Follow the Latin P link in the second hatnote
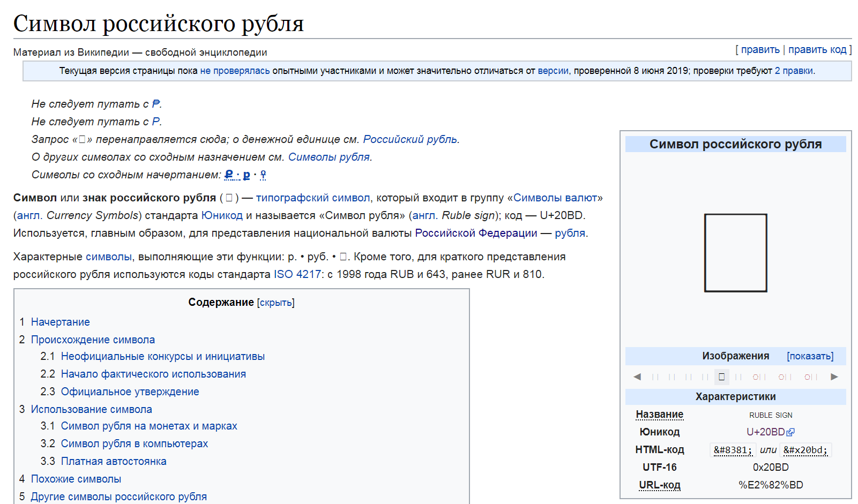858x504 pixels. click(155, 122)
